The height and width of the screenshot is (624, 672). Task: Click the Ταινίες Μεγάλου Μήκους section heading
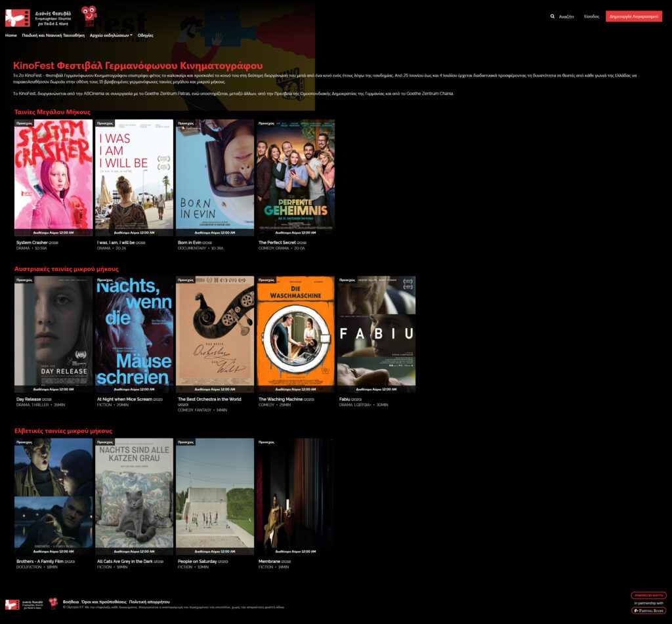tap(52, 112)
